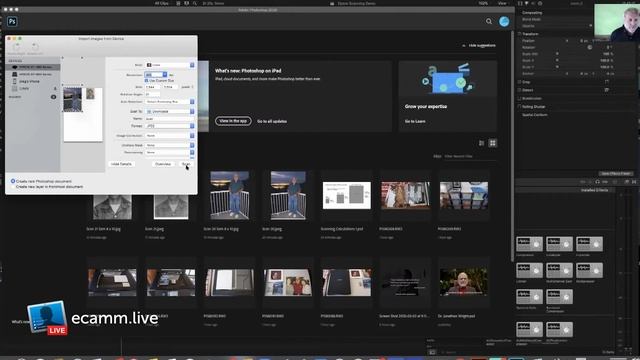Viewport: 640px width, 360px height.
Task: Click the scan Name text field
Action: point(170,119)
